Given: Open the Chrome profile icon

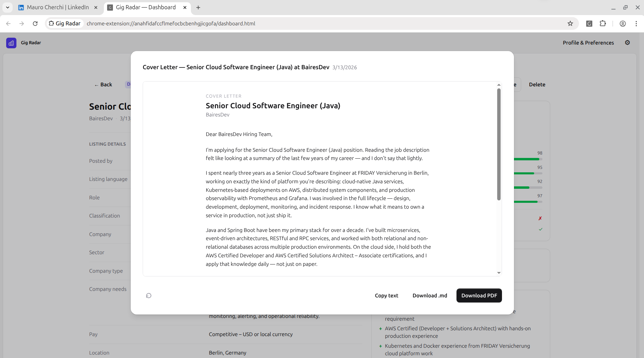Looking at the screenshot, I should 623,23.
